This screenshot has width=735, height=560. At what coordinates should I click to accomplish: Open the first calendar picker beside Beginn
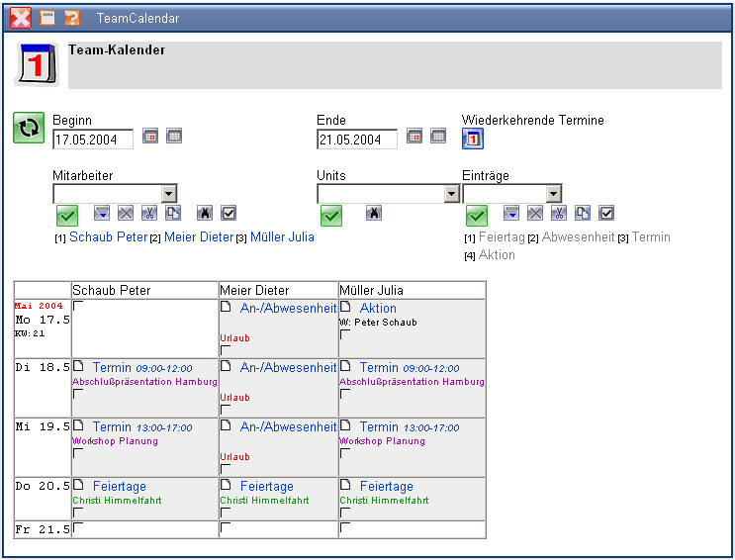pyautogui.click(x=150, y=137)
